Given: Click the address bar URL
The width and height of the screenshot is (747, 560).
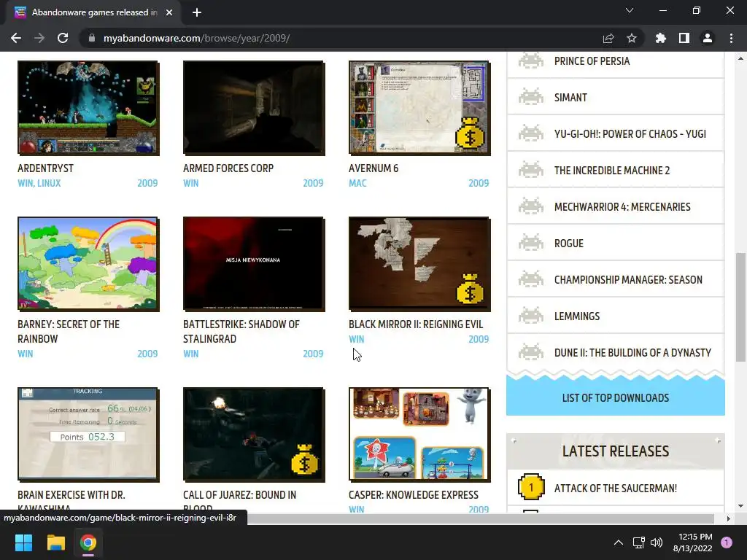Looking at the screenshot, I should click(197, 38).
